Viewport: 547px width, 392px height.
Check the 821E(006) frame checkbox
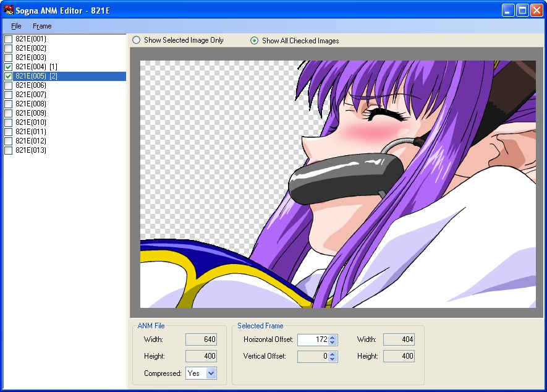tap(9, 85)
